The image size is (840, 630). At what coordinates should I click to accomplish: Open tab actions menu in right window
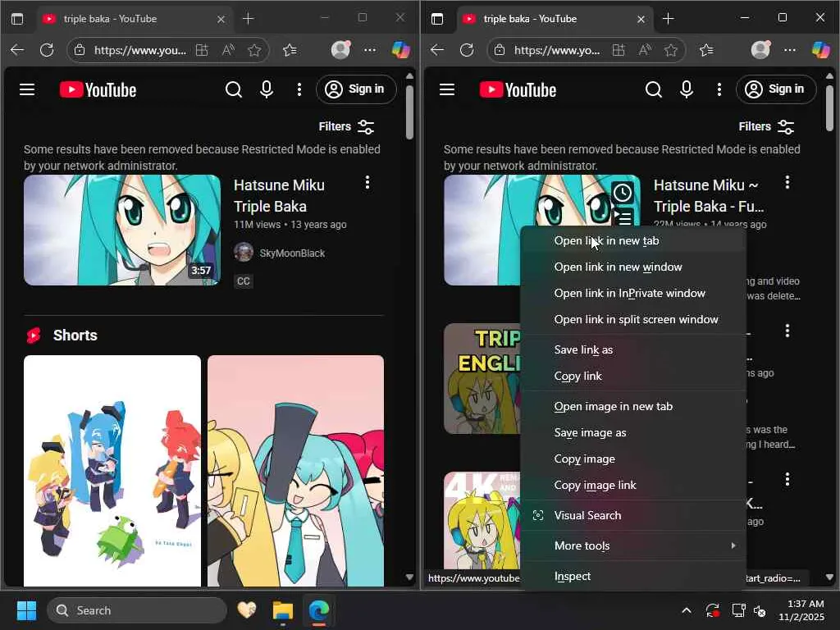[437, 19]
